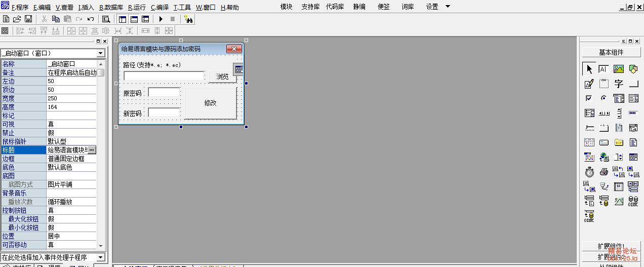Click the 便签 top bar link
Screen dimensions: 644x267
pyautogui.click(x=383, y=7)
